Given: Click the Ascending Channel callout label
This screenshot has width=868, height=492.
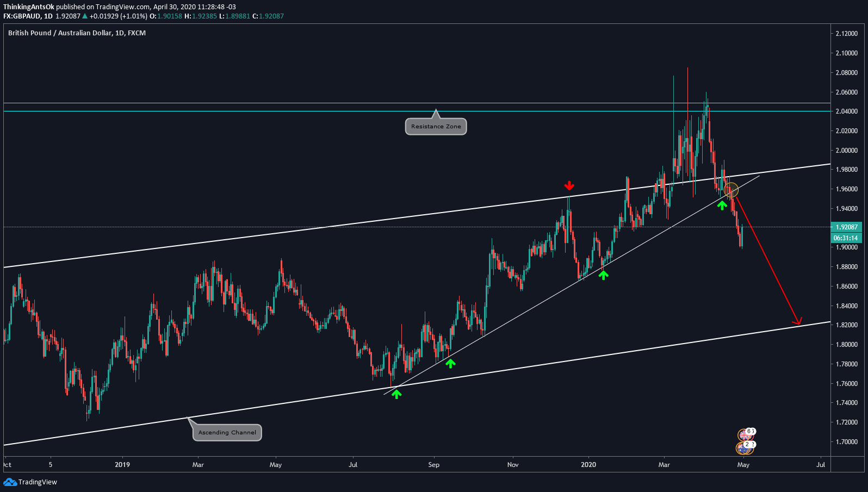Looking at the screenshot, I should [x=227, y=433].
